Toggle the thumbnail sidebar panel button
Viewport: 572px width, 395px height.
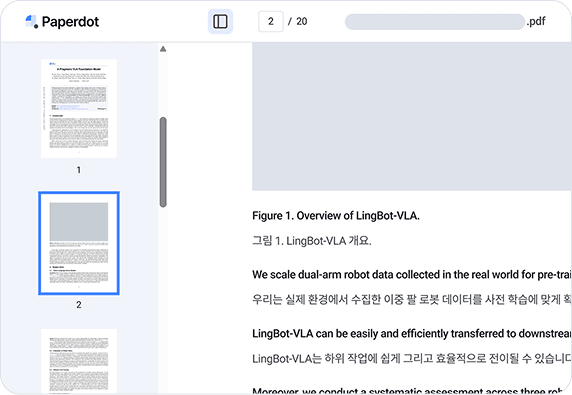click(x=220, y=22)
